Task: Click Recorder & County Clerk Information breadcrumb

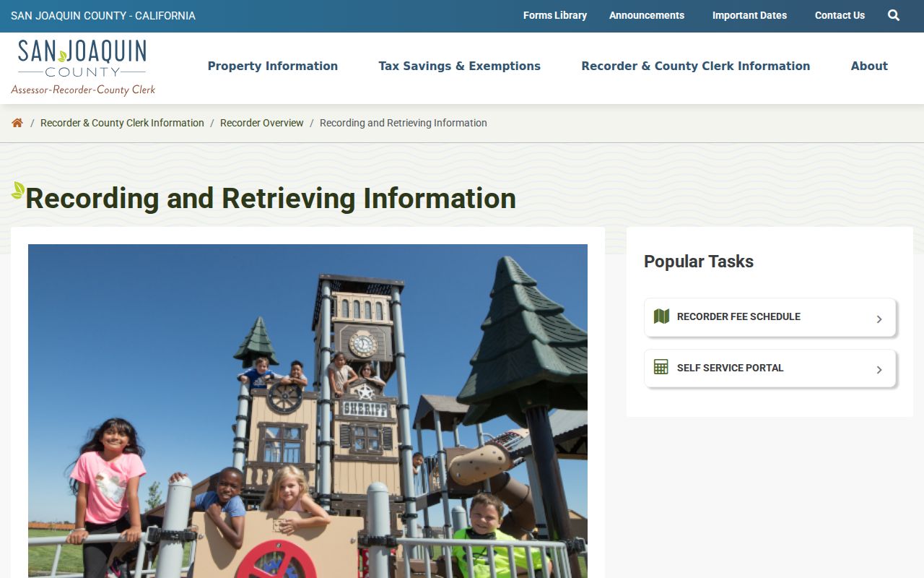Action: click(122, 123)
